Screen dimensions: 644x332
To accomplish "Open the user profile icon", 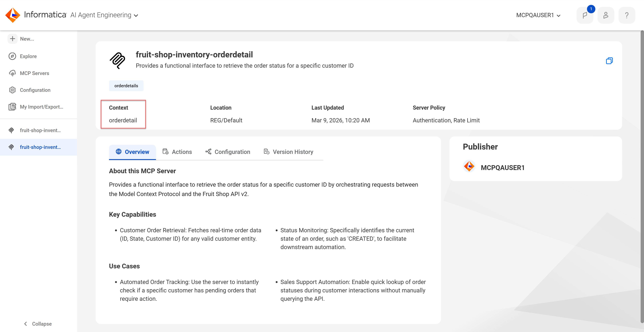I will click(606, 15).
